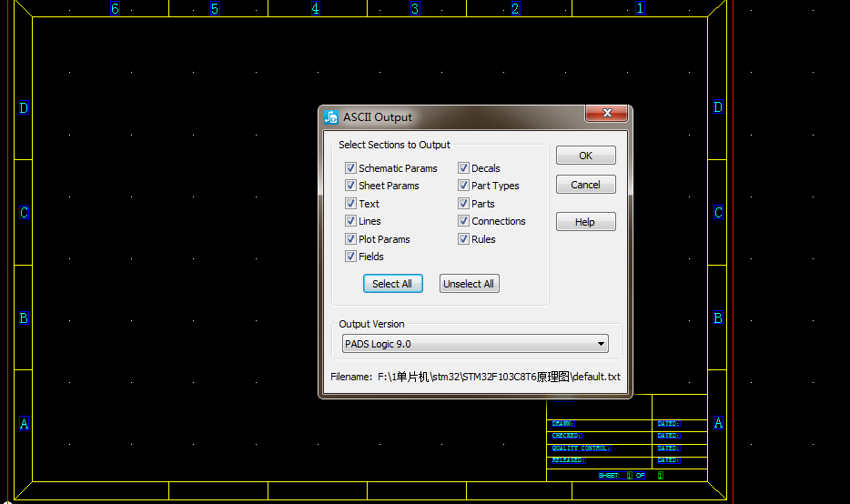The image size is (850, 504).
Task: Click column marker 2 on top border
Action: (515, 8)
